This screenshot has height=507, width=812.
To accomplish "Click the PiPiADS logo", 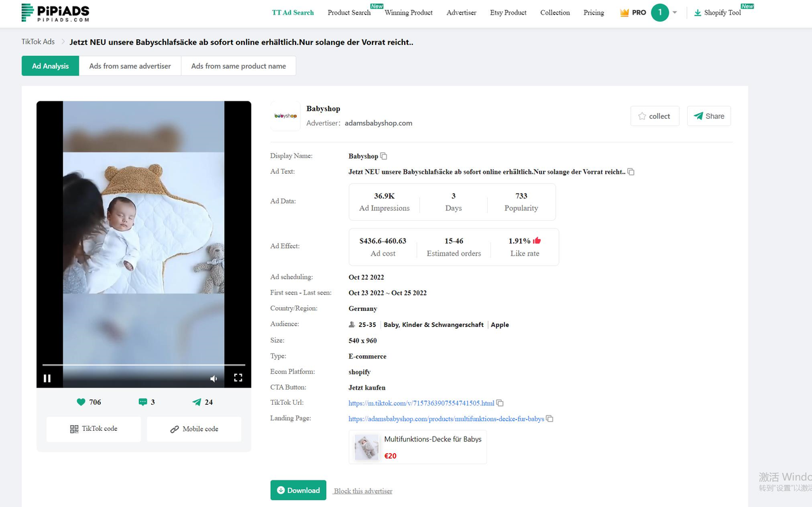I will pyautogui.click(x=55, y=13).
